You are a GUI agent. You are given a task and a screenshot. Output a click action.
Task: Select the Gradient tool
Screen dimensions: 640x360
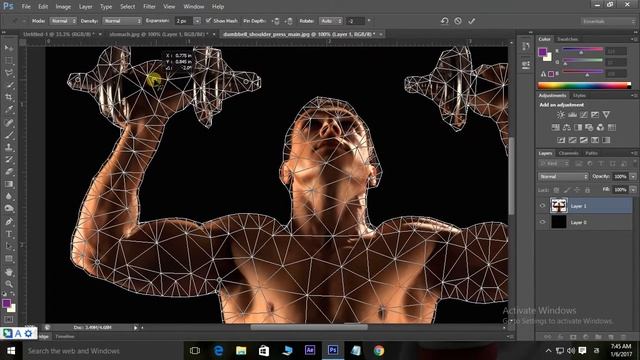[x=9, y=184]
